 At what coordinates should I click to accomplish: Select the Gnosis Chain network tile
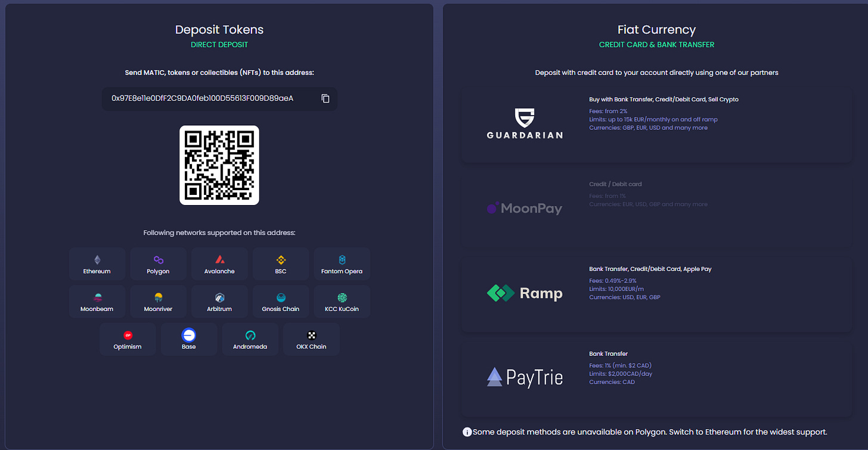tap(281, 302)
